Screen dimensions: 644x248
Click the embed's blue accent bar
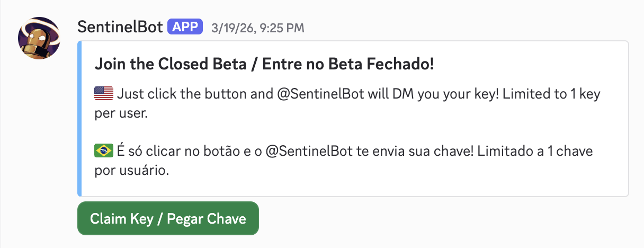(79, 119)
